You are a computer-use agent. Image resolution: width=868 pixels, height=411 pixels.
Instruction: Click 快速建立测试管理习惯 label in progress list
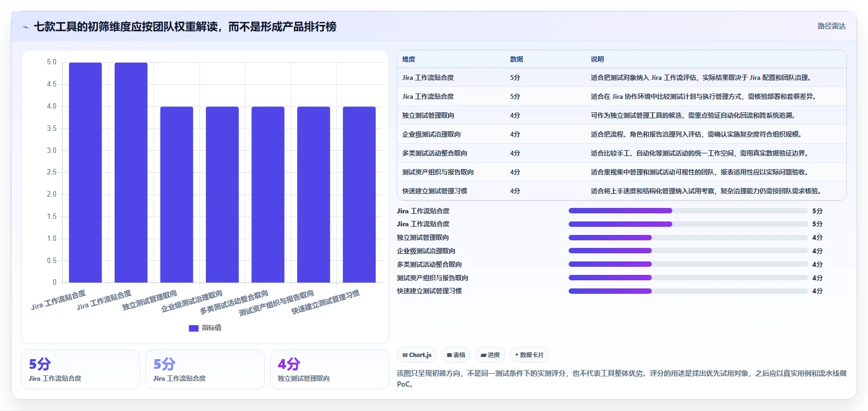pos(429,291)
